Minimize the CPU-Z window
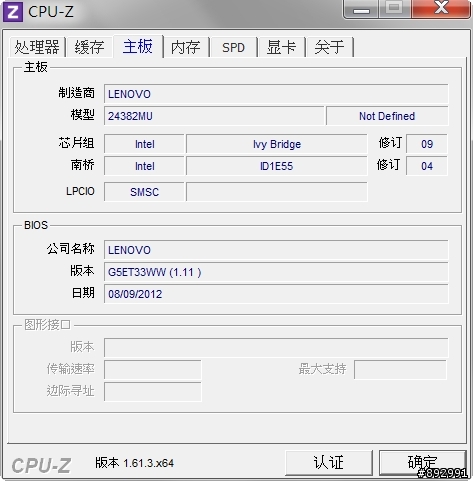Viewport: 473px width, 481px height. coord(361,9)
